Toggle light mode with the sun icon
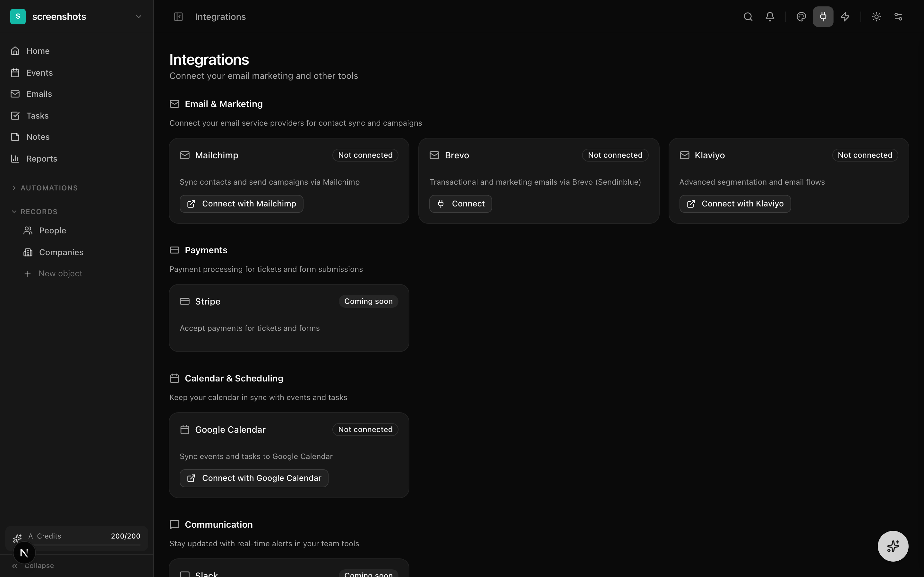Screen dimensions: 924x577 pos(876,17)
